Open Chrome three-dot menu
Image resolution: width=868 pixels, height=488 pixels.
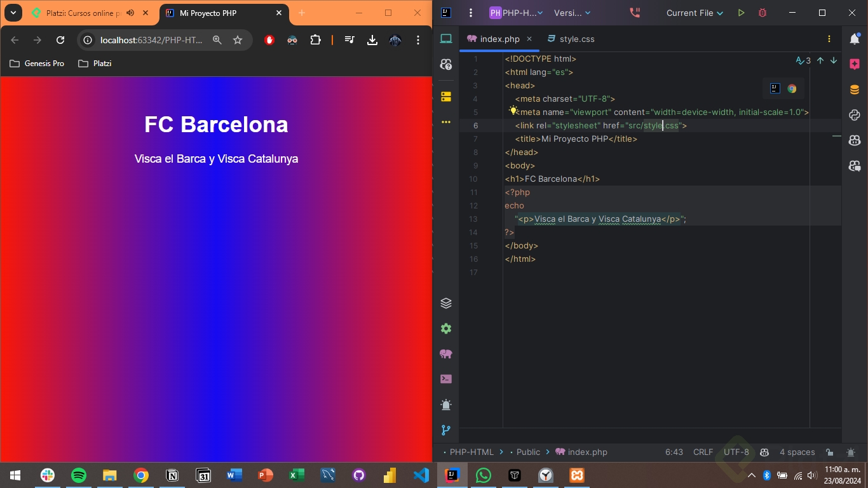pyautogui.click(x=418, y=40)
